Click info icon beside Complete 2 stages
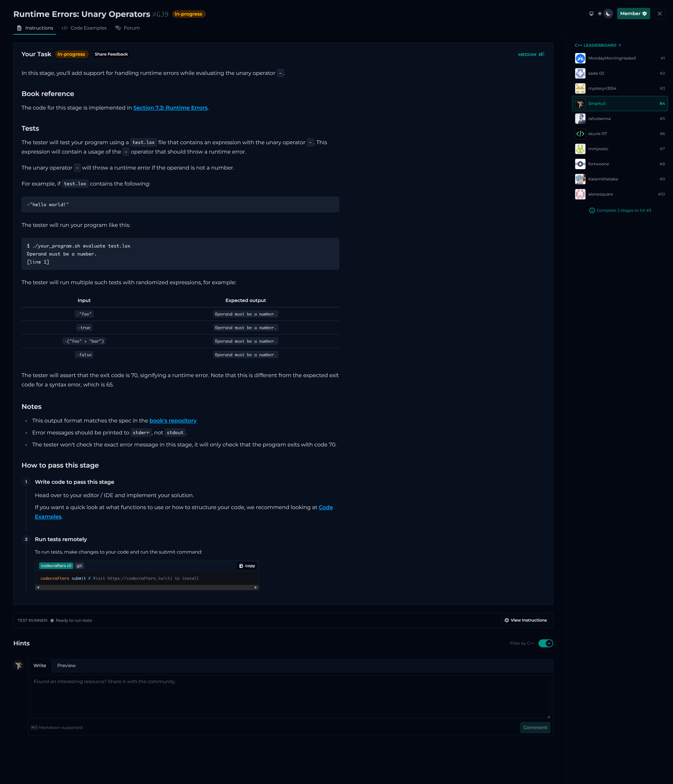Screen dimensions: 673x784 [x=592, y=210]
